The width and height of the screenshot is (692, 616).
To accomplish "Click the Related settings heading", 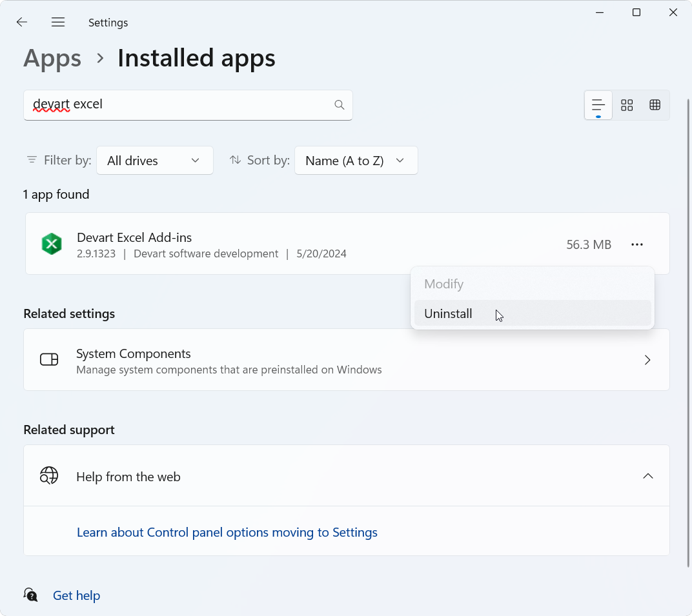I will click(69, 313).
